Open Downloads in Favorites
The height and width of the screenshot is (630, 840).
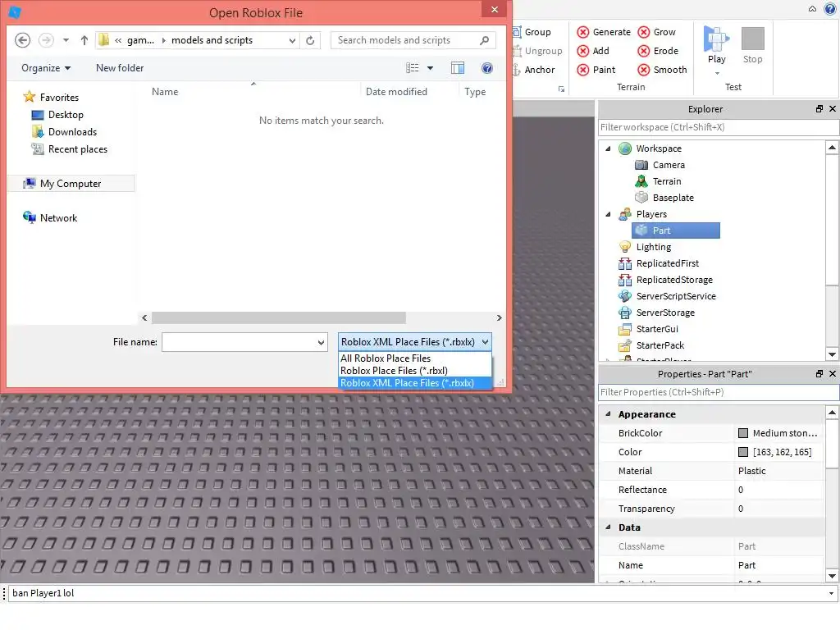[64, 132]
